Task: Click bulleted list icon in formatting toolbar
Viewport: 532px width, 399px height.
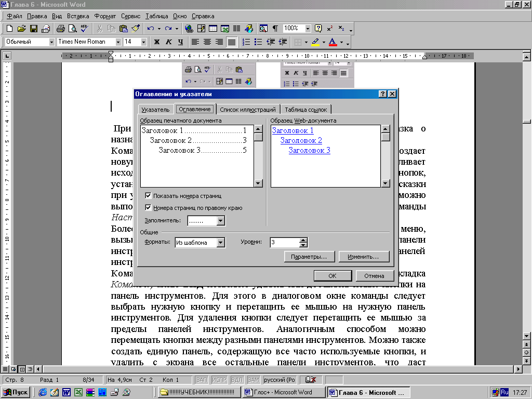Action: (258, 42)
